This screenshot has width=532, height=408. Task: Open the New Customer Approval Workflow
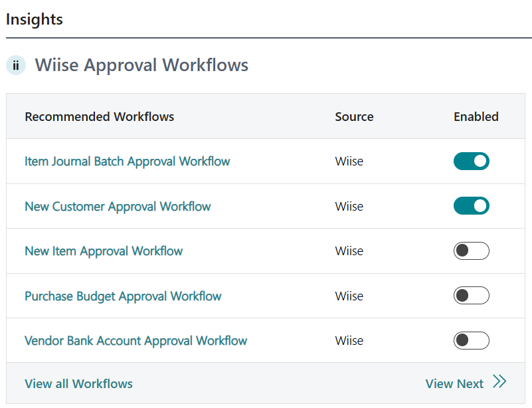118,207
